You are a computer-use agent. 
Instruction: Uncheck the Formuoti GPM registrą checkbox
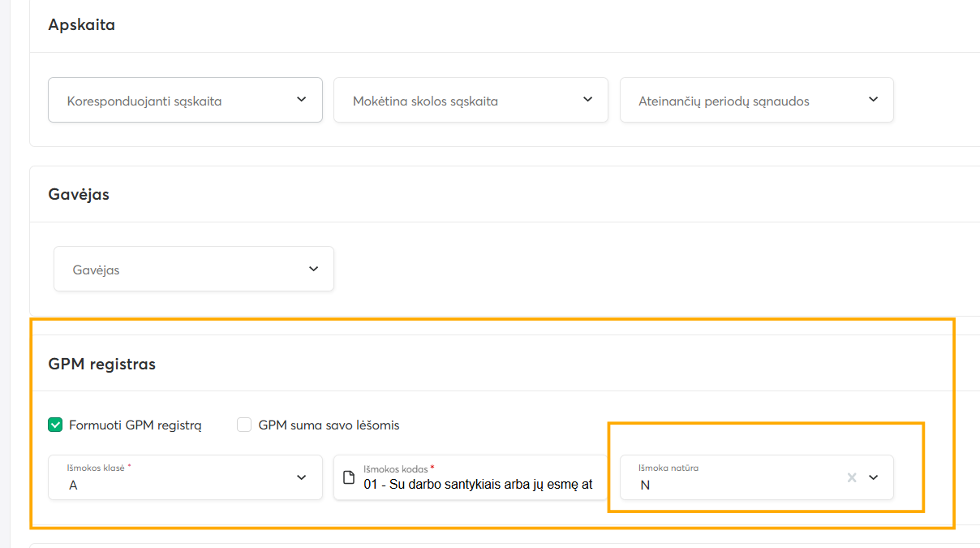point(55,425)
